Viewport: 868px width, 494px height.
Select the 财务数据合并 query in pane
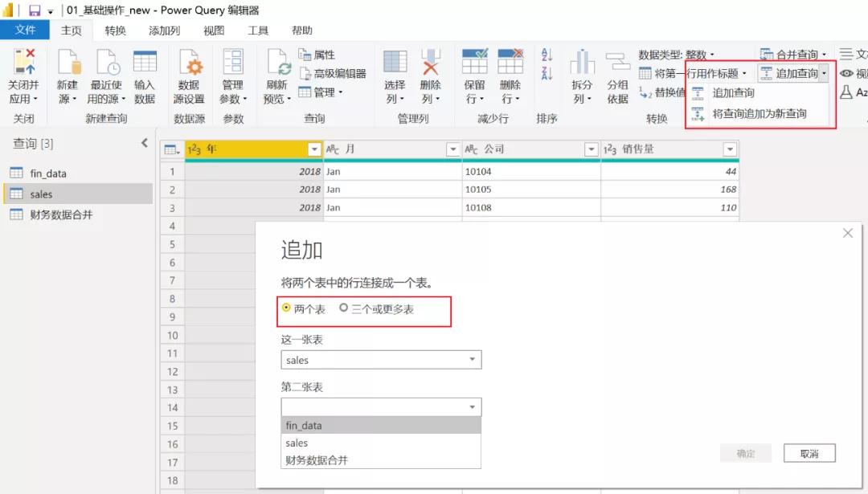pos(77,214)
